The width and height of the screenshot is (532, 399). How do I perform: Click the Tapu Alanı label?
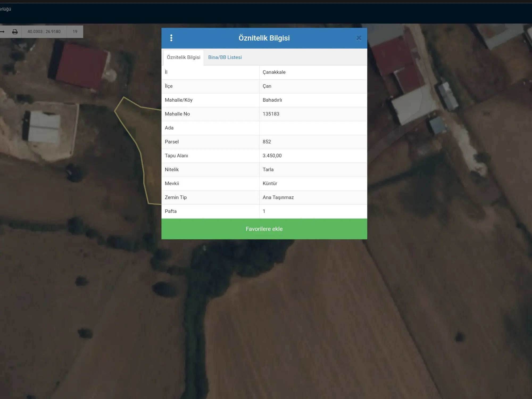click(x=176, y=156)
